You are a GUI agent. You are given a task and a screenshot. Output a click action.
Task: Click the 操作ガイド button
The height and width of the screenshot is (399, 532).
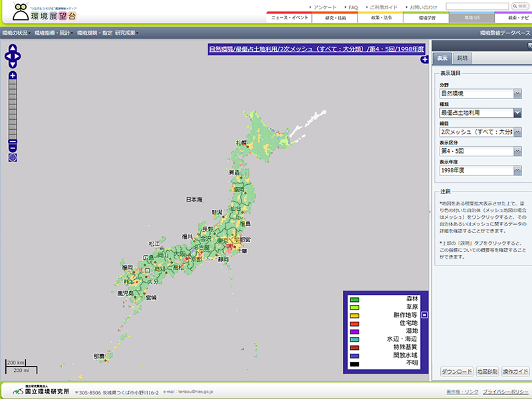click(515, 372)
